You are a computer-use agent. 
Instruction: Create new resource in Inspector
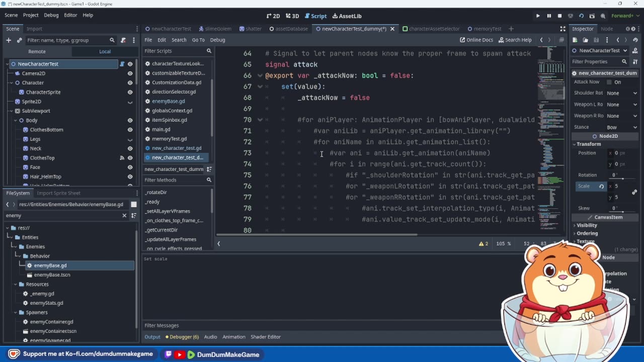576,40
